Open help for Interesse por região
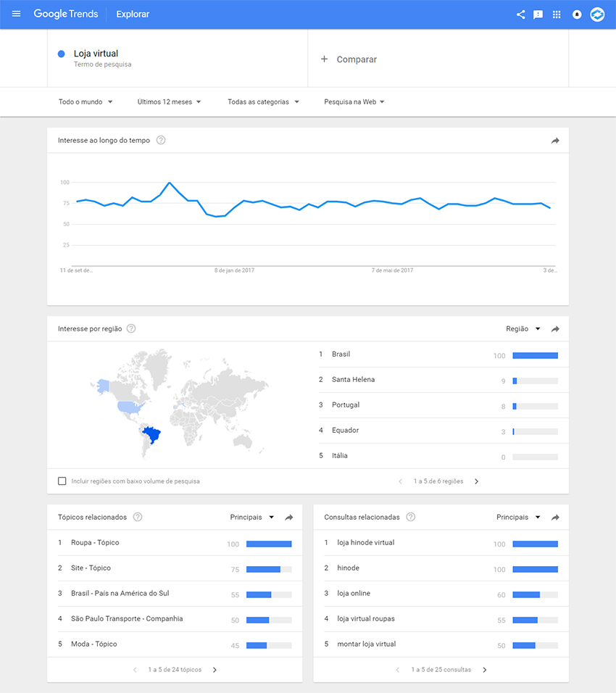 coord(131,328)
